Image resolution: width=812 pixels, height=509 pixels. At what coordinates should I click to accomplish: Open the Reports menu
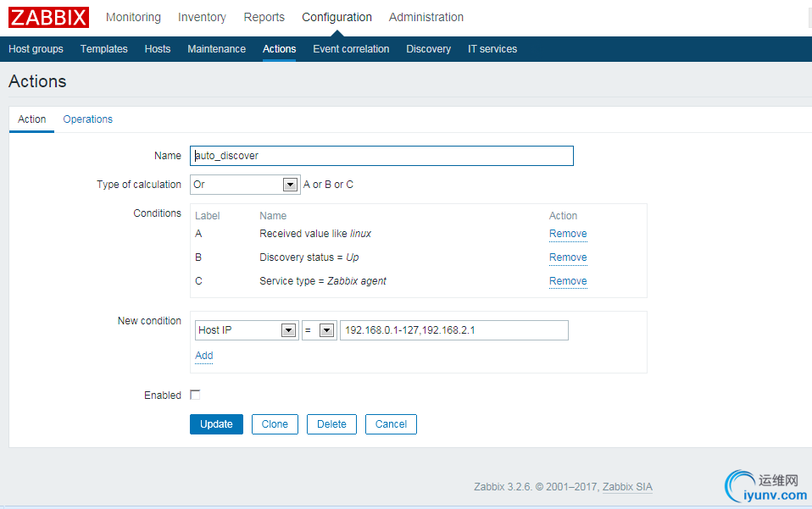click(264, 17)
